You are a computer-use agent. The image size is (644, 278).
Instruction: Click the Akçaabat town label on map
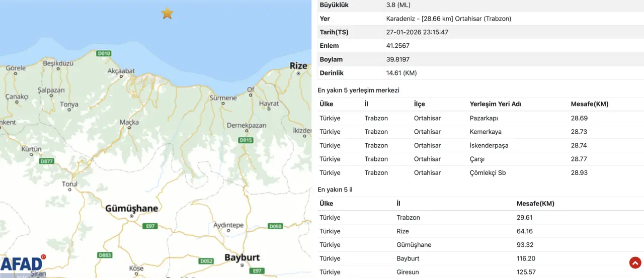coord(121,71)
